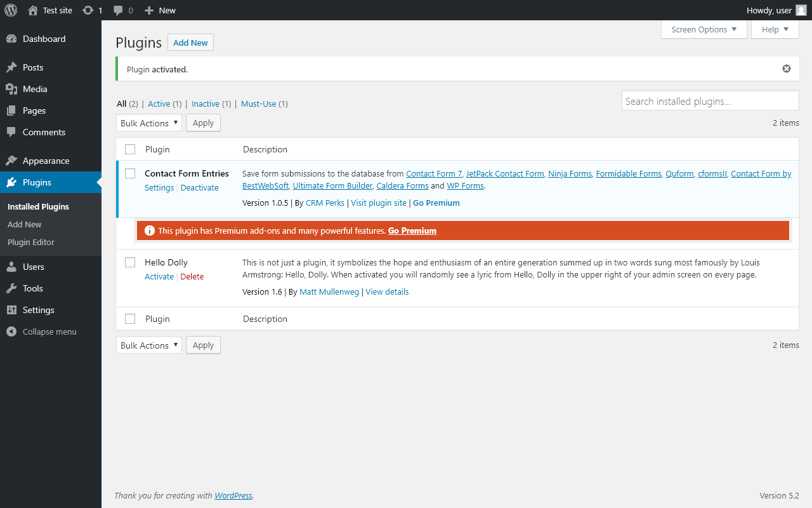Viewport: 812px width, 508px height.
Task: Click the Pages icon in sidebar
Action: (11, 110)
